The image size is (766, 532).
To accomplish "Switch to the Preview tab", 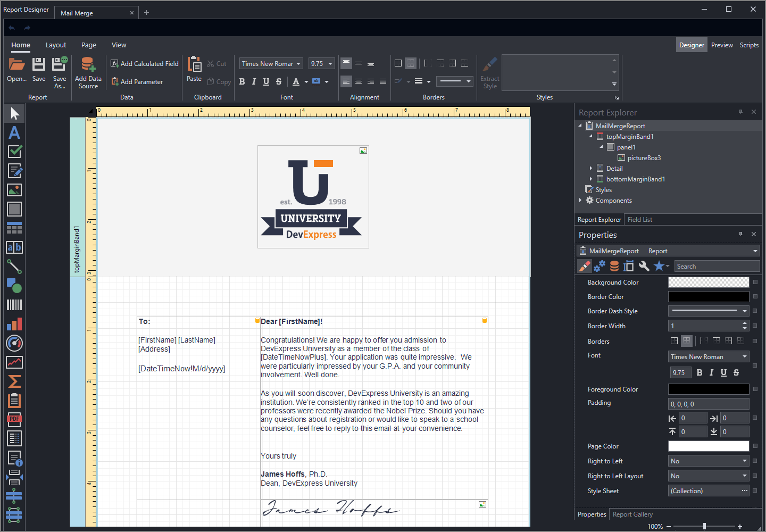I will 722,45.
